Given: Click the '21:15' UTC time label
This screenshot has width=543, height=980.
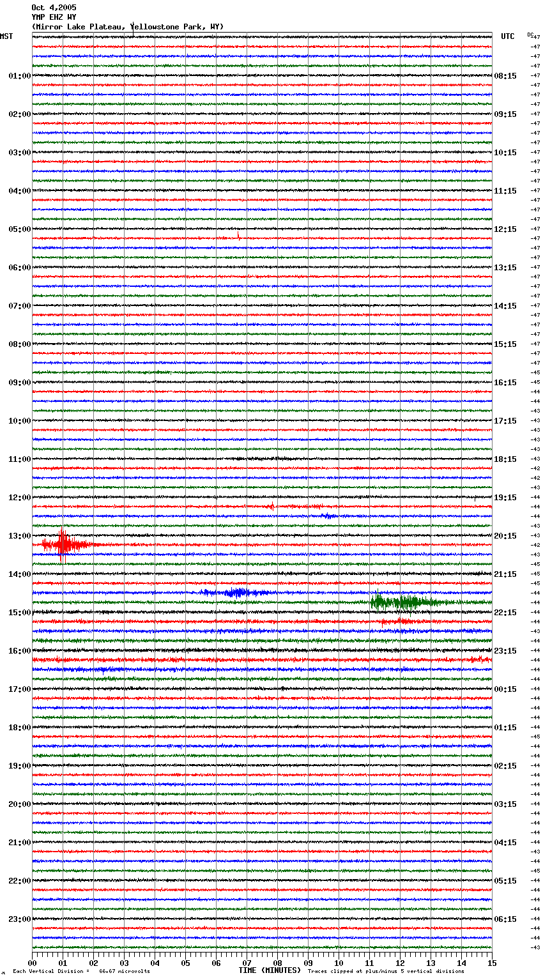Looking at the screenshot, I should (505, 574).
